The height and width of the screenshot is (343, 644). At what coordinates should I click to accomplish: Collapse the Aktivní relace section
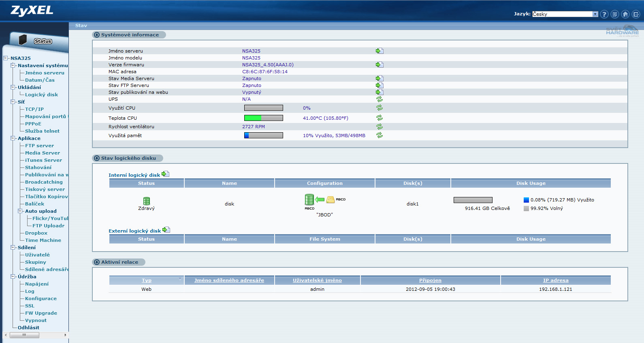pyautogui.click(x=97, y=262)
